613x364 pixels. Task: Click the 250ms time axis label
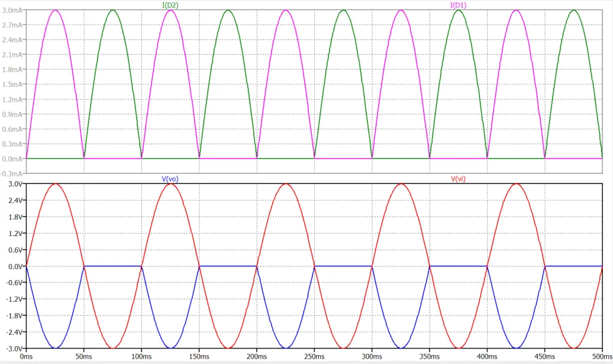[314, 356]
